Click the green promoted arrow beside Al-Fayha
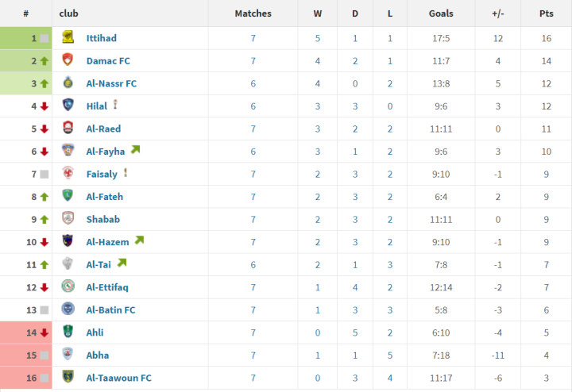This screenshot has height=392, width=572. (135, 150)
